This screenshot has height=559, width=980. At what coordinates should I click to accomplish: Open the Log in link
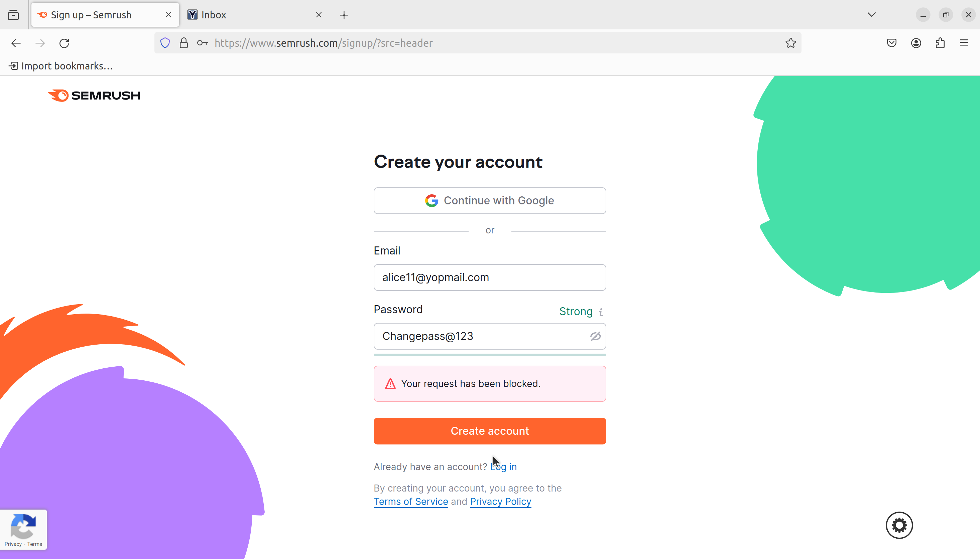pyautogui.click(x=503, y=467)
